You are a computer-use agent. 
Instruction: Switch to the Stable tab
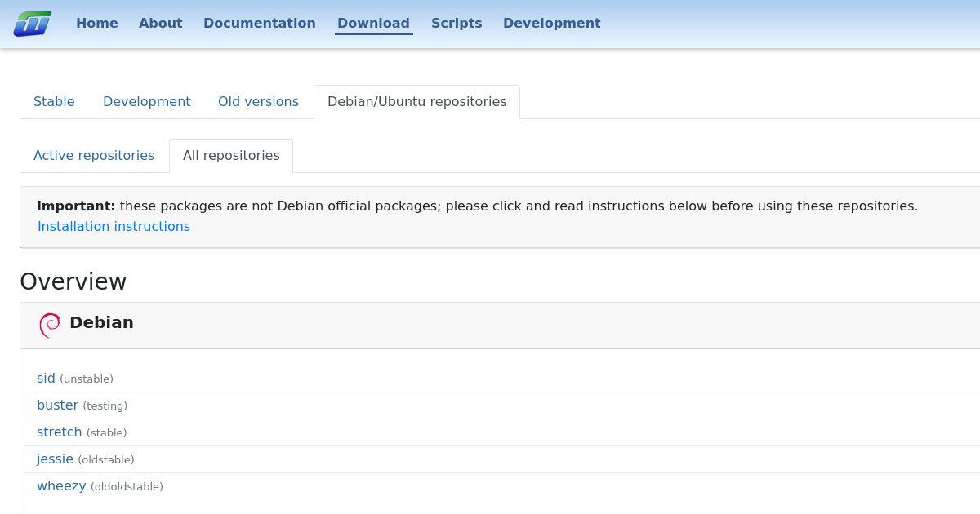tap(54, 102)
